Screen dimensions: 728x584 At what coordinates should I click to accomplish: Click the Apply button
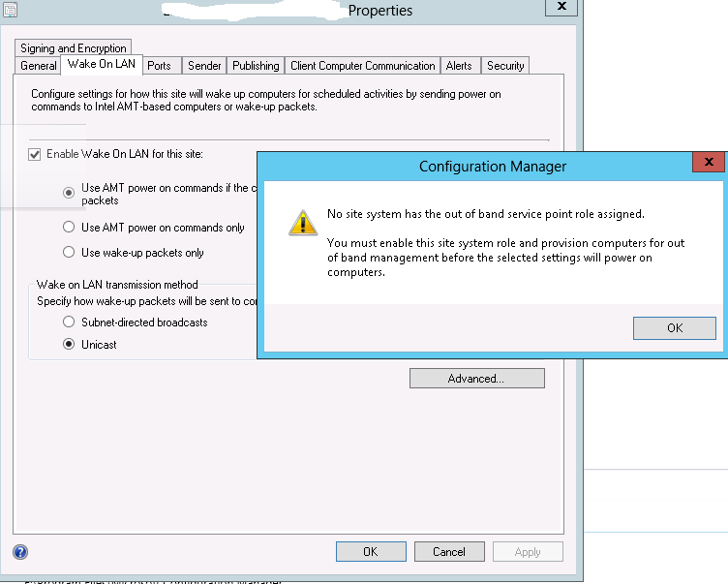(528, 551)
